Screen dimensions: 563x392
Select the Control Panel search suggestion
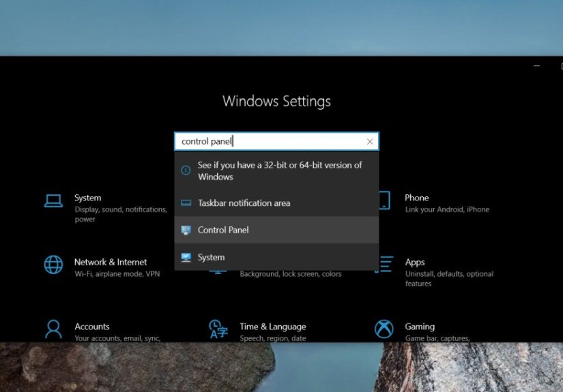[276, 230]
